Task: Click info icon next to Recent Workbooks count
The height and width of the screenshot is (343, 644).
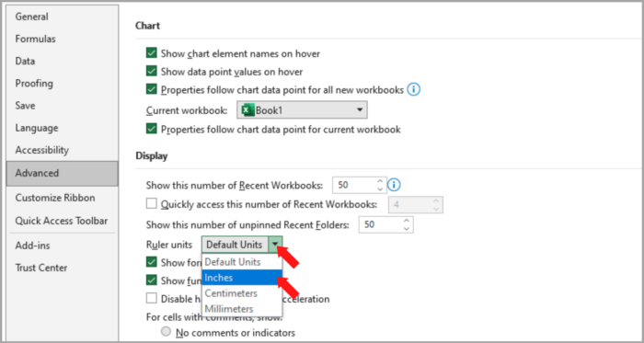Action: tap(394, 185)
